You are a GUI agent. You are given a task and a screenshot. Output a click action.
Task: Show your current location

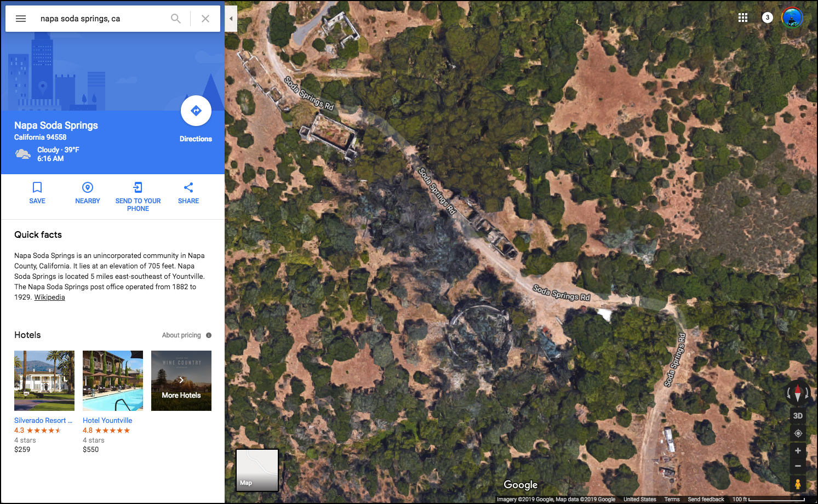tap(798, 433)
